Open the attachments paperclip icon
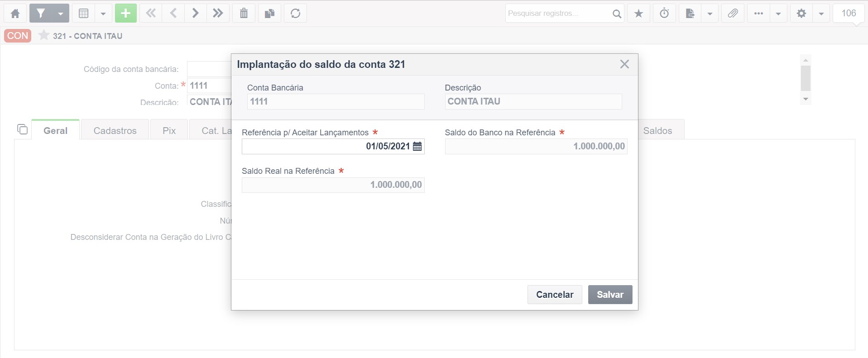 [x=733, y=14]
